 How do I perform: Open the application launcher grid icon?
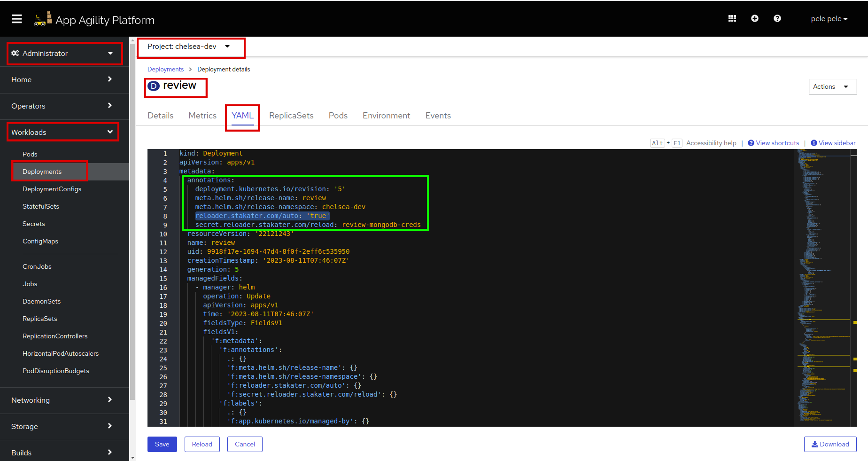coord(732,18)
